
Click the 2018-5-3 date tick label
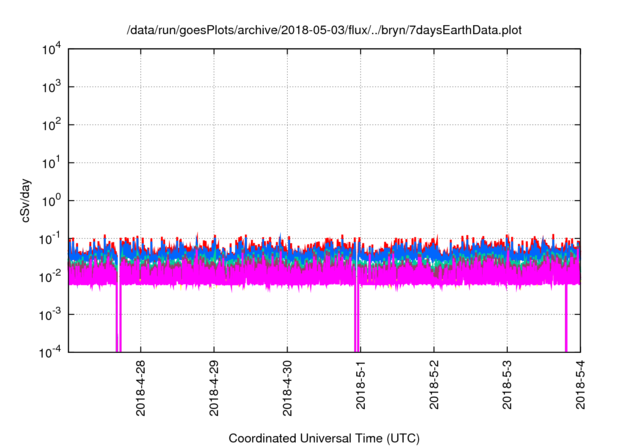507,385
